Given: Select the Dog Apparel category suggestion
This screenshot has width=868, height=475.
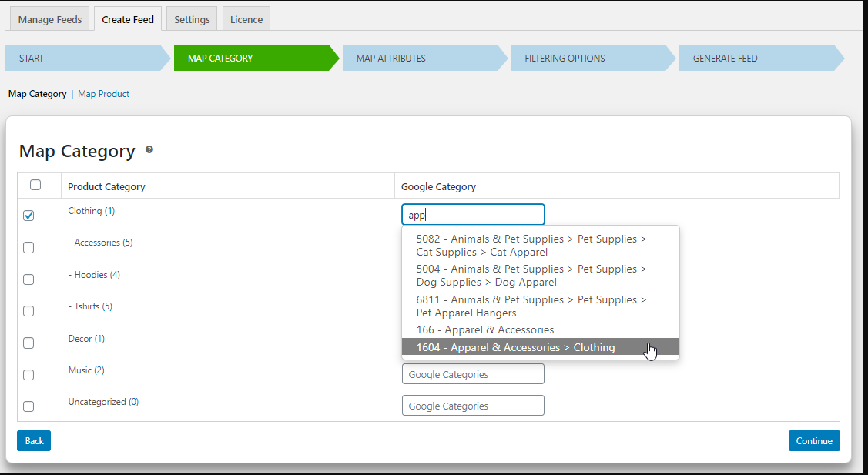Looking at the screenshot, I should point(531,276).
